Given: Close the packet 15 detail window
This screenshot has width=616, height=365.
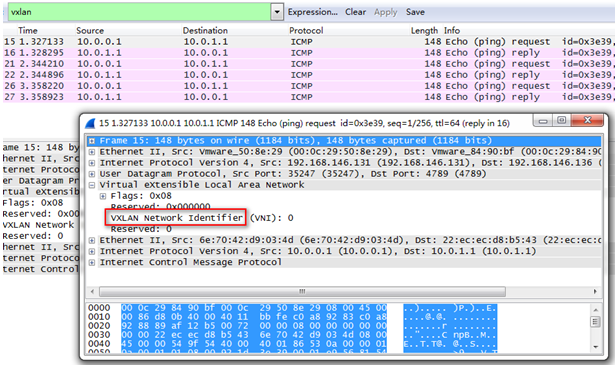Looking at the screenshot, I should tap(587, 121).
